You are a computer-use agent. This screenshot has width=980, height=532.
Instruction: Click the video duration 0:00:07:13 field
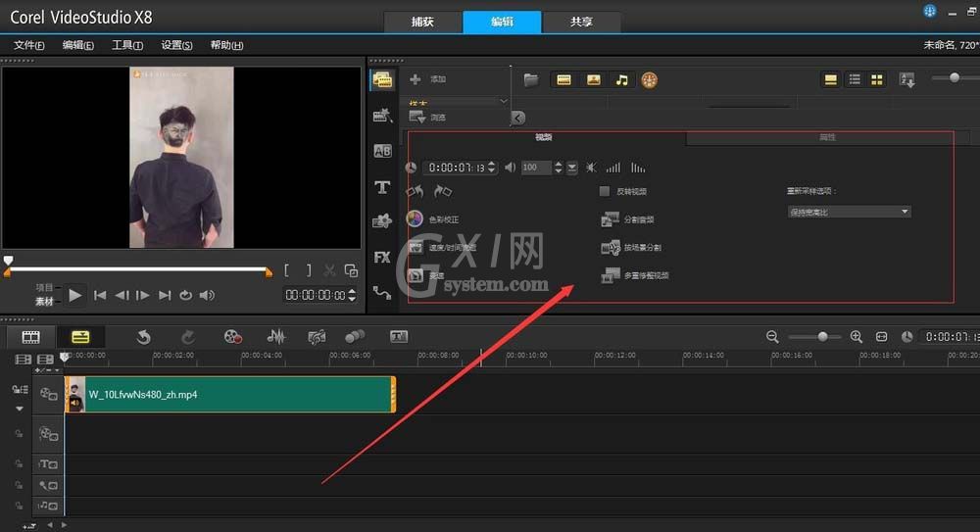457,168
